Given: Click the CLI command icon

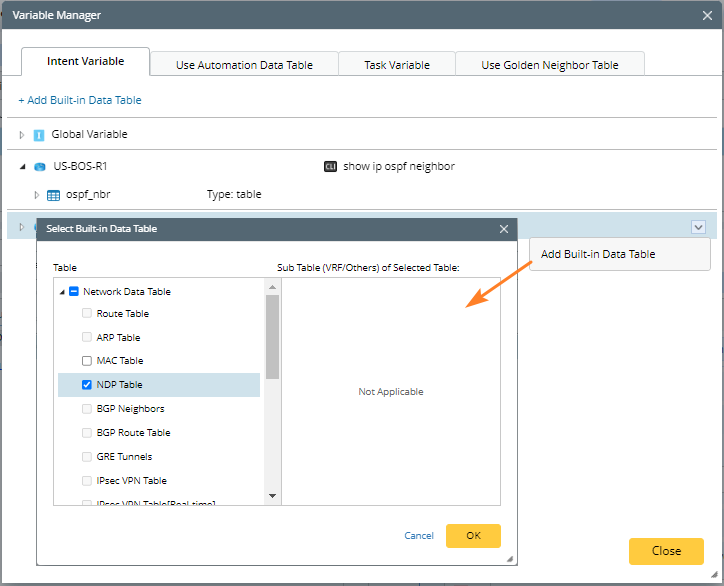Looking at the screenshot, I should pyautogui.click(x=330, y=167).
